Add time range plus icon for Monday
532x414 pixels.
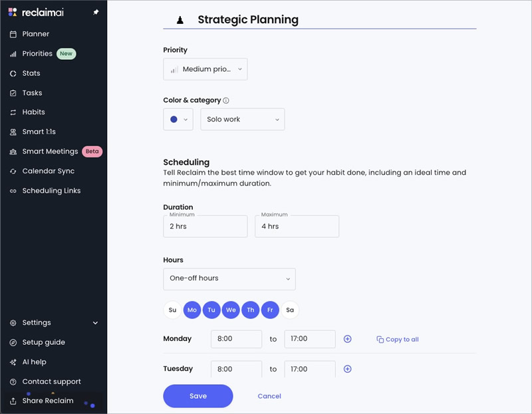click(347, 339)
